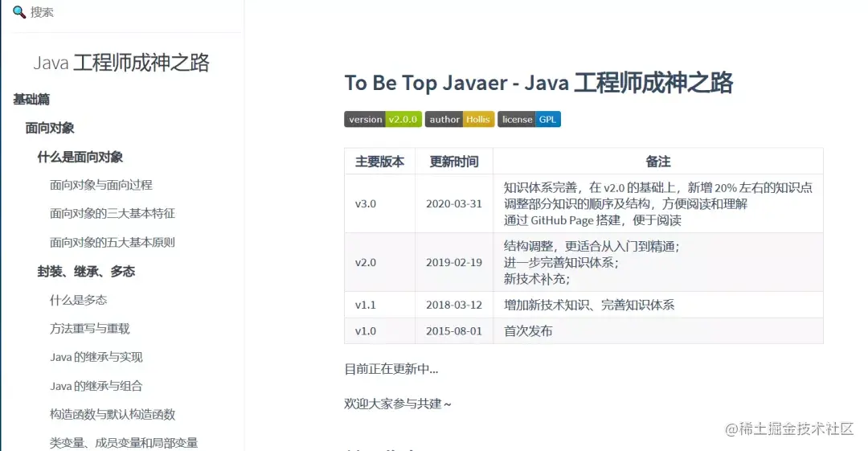
Task: Click the 2015-08-01 date cell
Action: click(454, 331)
